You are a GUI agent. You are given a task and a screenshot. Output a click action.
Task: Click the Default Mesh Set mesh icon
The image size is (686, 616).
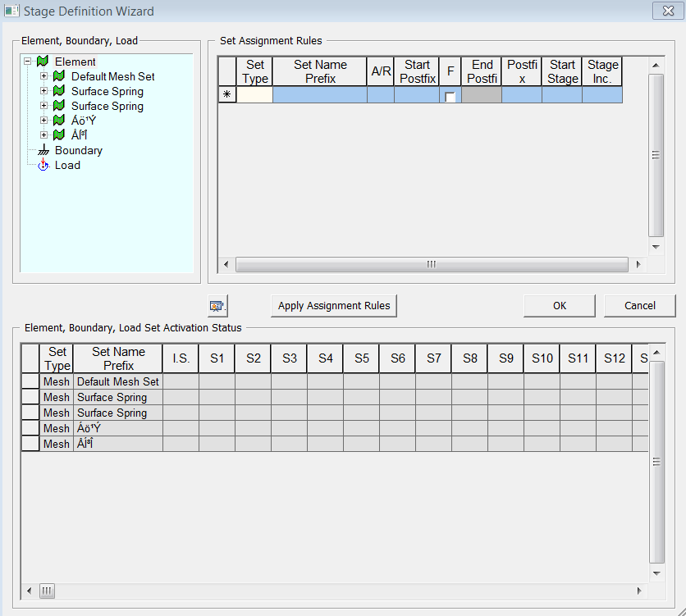pos(58,76)
